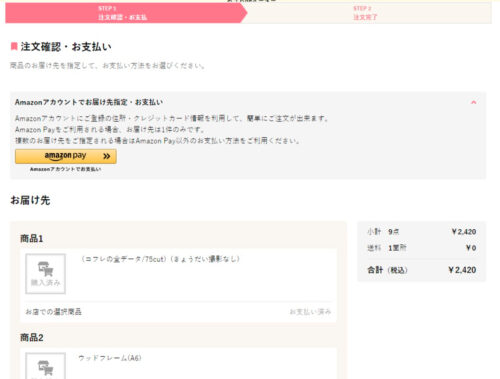Click the 商品1 purchased cart thumbnail
The image size is (500, 379).
click(x=46, y=274)
